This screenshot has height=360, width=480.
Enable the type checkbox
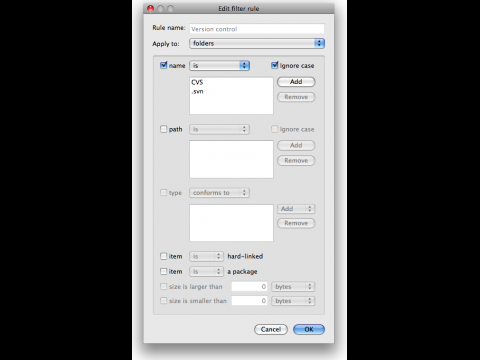163,193
